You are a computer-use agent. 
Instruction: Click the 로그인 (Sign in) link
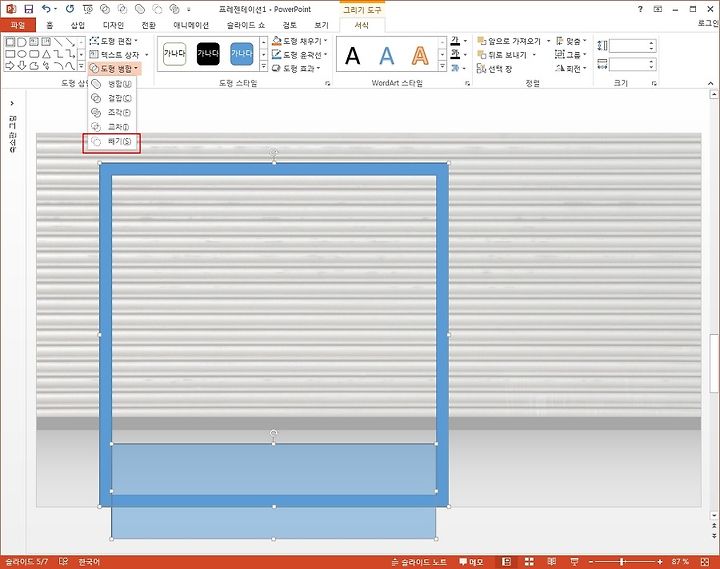708,23
